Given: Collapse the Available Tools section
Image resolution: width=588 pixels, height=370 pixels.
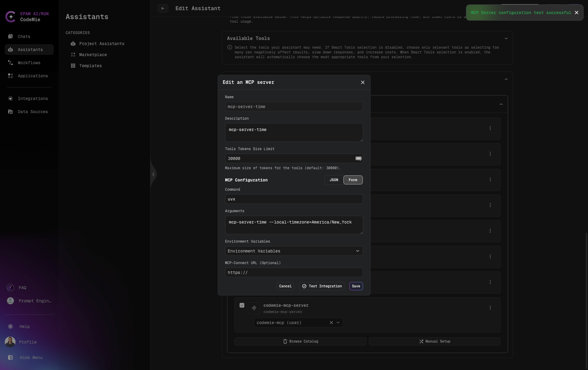Looking at the screenshot, I should pyautogui.click(x=506, y=38).
